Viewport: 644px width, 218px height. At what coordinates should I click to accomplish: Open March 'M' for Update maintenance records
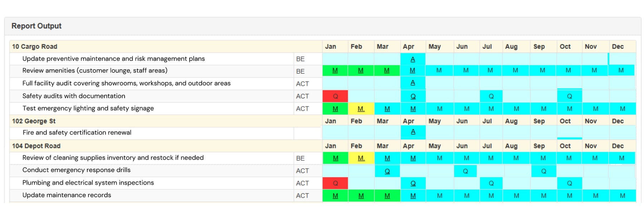(x=387, y=196)
